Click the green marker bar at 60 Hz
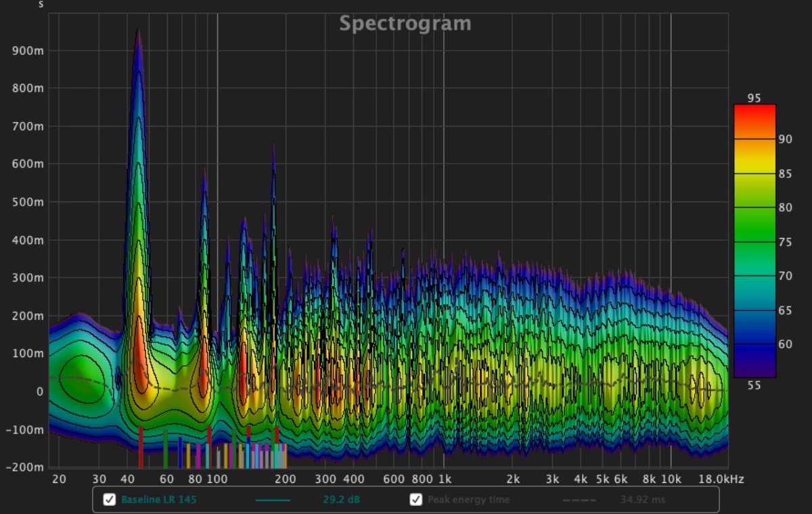The height and width of the screenshot is (514, 812). [x=165, y=449]
